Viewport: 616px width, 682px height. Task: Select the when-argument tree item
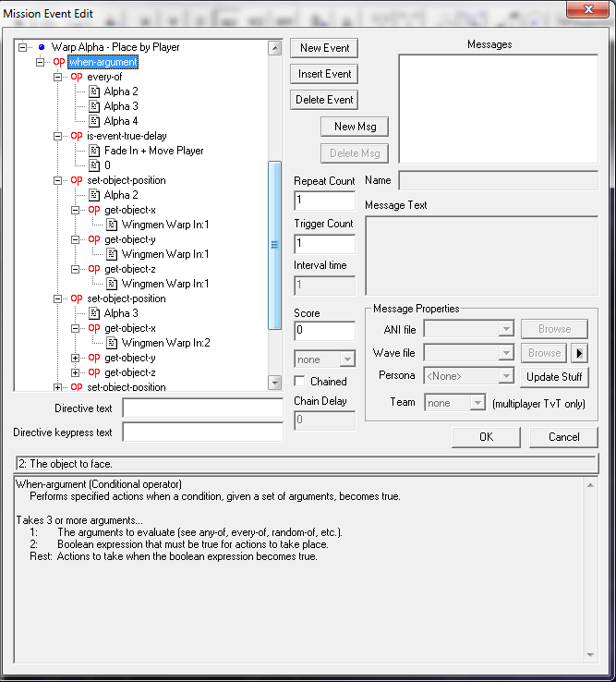(103, 62)
